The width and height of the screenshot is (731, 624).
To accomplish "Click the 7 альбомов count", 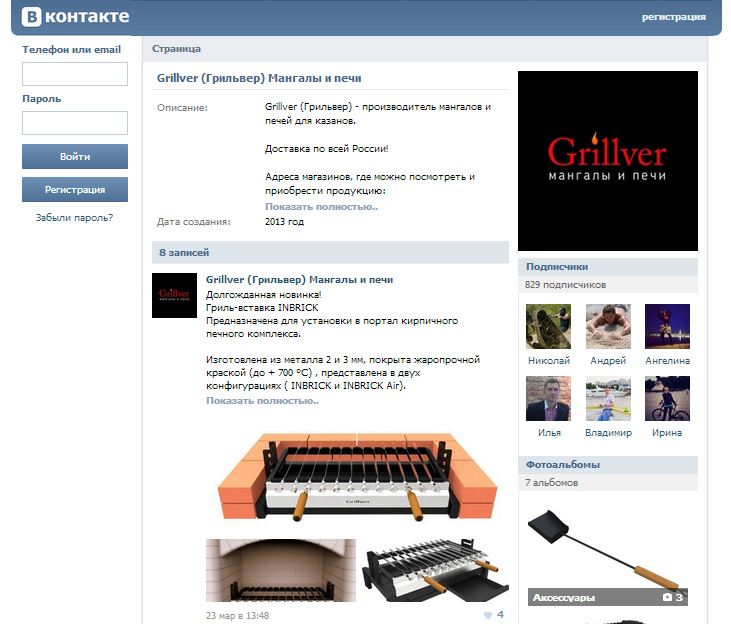I will point(552,483).
